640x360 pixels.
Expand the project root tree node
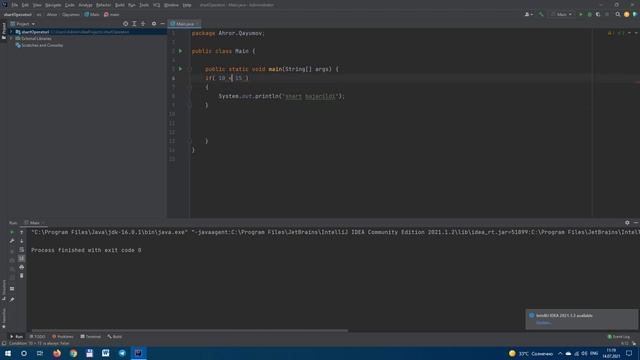click(x=11, y=32)
